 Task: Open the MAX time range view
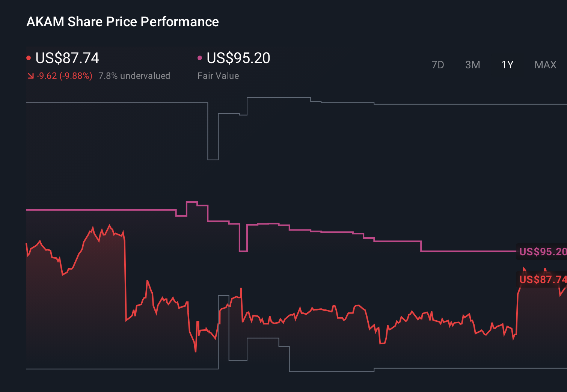coord(545,65)
